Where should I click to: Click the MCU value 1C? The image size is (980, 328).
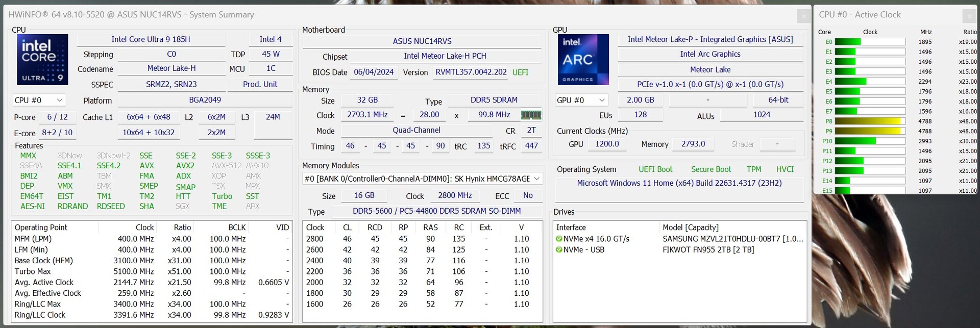[271, 68]
